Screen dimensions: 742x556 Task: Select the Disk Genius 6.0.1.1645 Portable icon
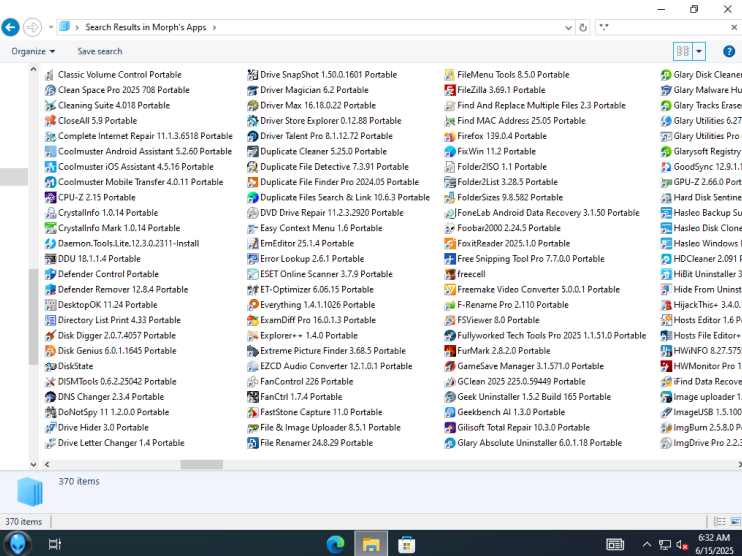(50, 351)
